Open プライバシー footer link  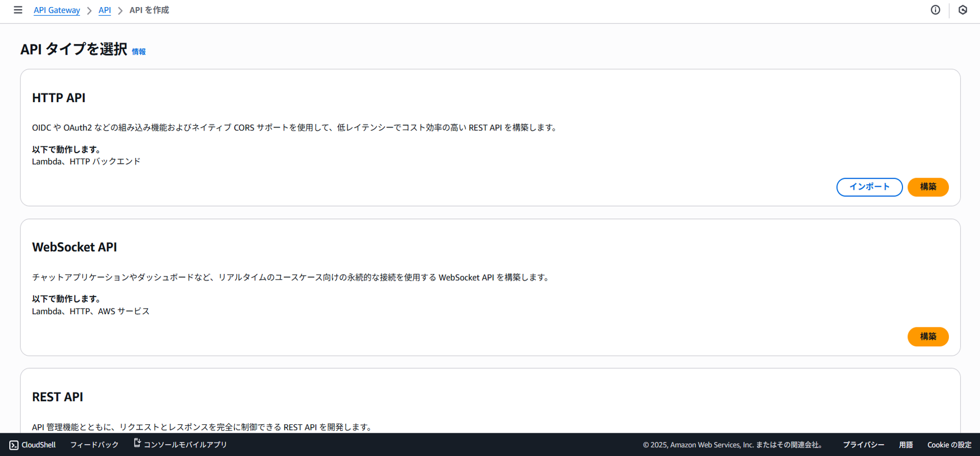[x=863, y=445]
